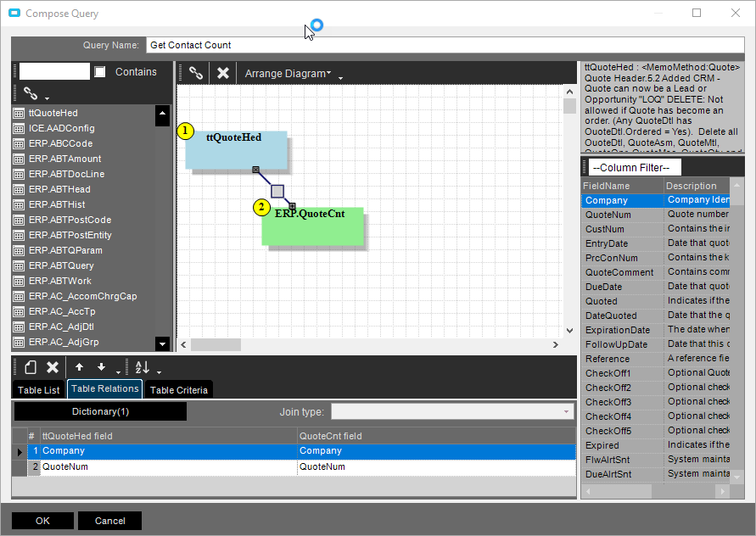
Task: Click the row selector arrow of the Company relation
Action: pyautogui.click(x=20, y=452)
